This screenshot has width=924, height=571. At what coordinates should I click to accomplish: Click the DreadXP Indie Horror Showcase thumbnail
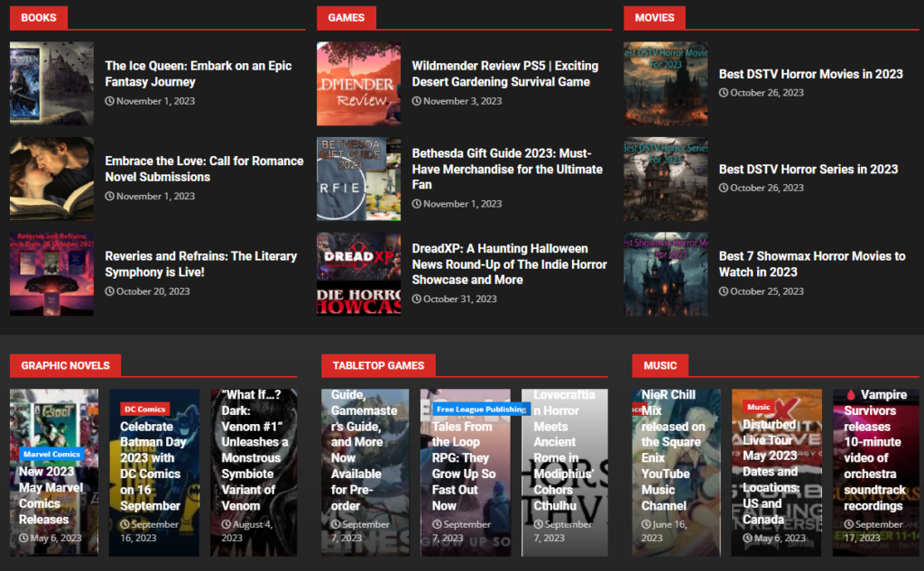click(359, 274)
